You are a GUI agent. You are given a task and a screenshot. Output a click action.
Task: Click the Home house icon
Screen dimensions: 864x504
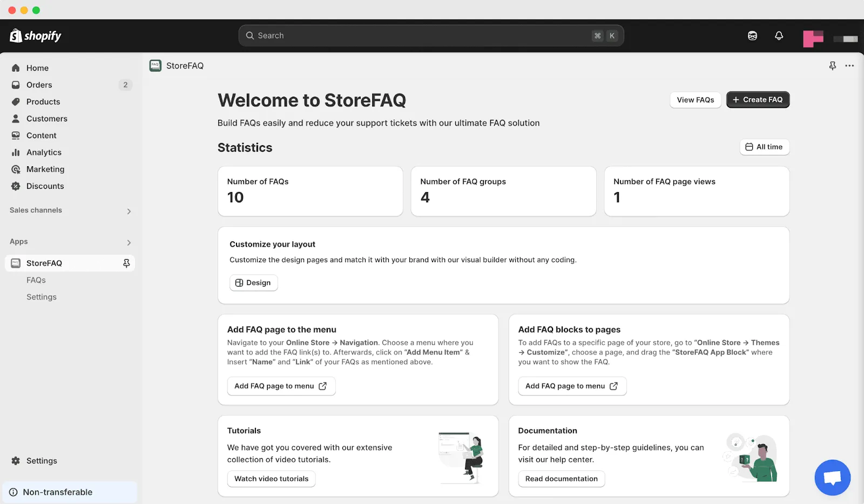point(16,68)
